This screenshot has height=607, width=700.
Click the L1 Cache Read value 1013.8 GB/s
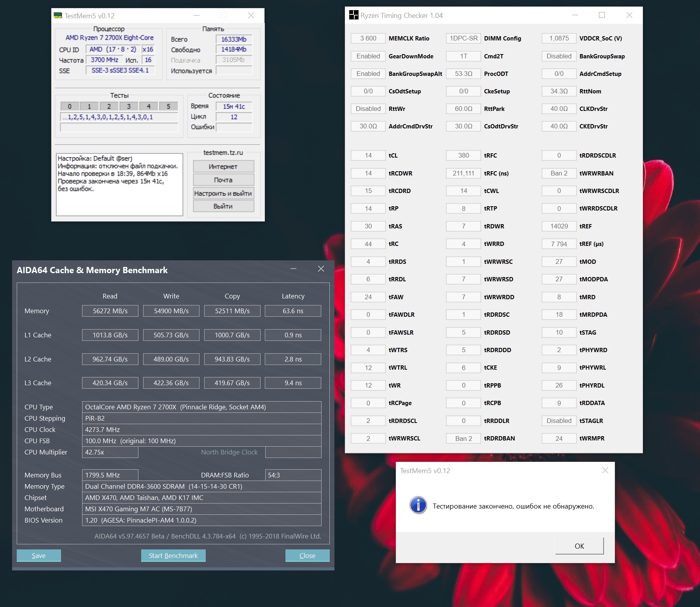tap(110, 335)
